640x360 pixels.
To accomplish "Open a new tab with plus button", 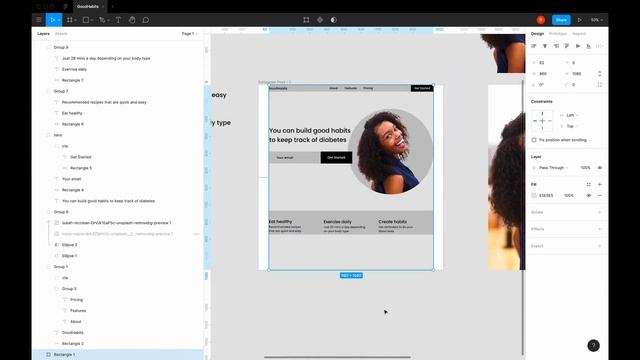I will pyautogui.click(x=113, y=7).
